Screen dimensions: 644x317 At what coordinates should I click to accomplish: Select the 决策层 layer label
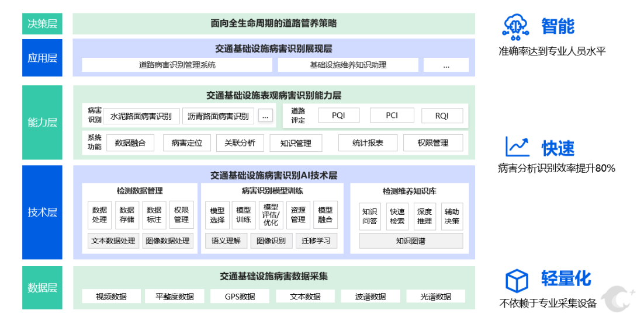[x=42, y=23]
